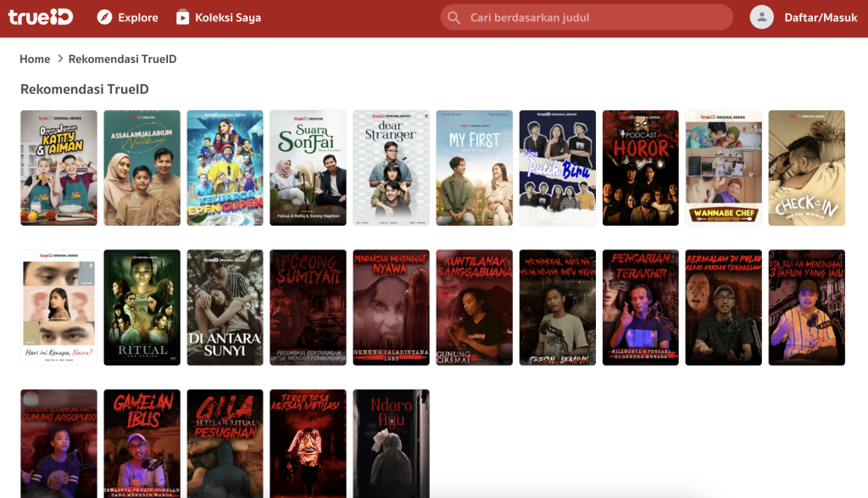
Task: Open 3 Tahun Yang Lalu poster
Action: coord(807,307)
